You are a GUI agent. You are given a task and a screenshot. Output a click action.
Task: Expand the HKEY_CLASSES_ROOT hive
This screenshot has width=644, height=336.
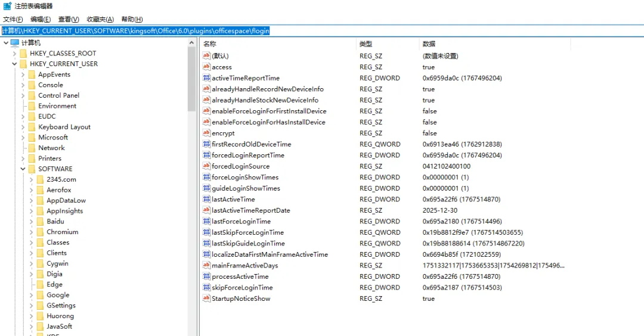point(14,54)
